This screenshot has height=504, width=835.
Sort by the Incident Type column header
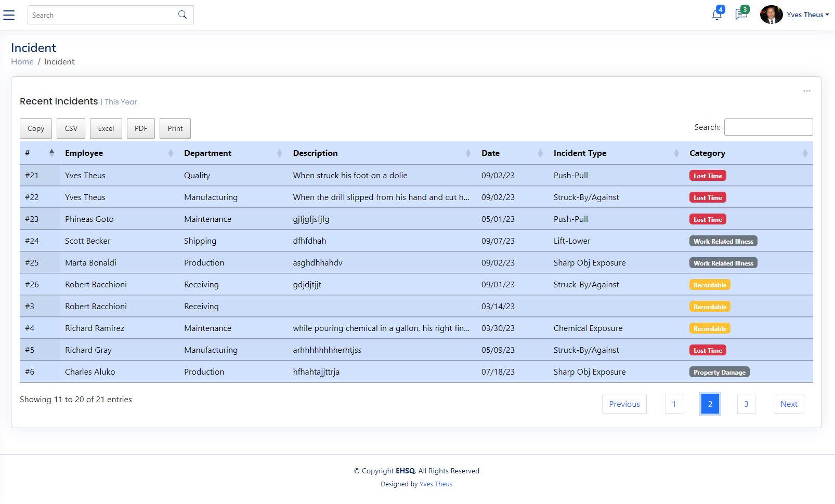pyautogui.click(x=580, y=153)
